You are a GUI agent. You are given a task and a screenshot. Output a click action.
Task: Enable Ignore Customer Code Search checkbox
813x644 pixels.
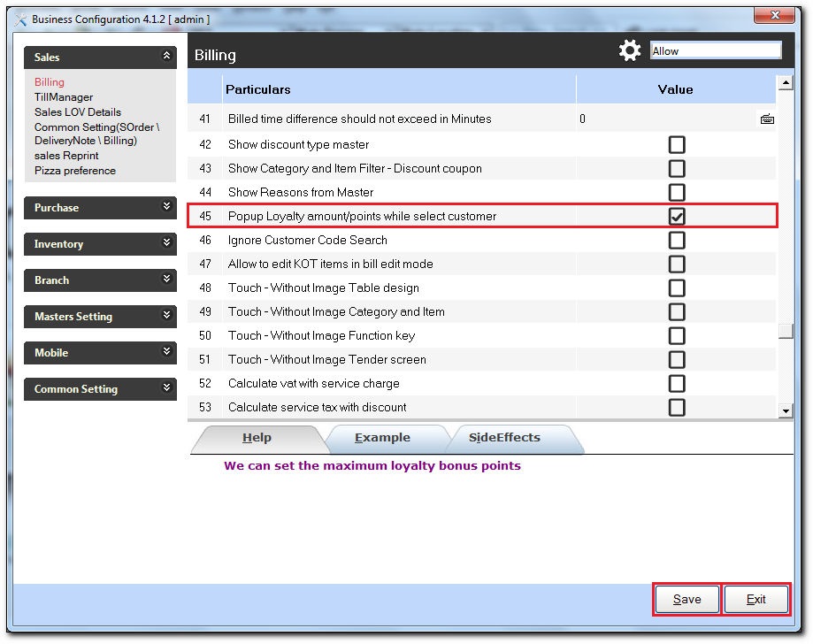[676, 240]
